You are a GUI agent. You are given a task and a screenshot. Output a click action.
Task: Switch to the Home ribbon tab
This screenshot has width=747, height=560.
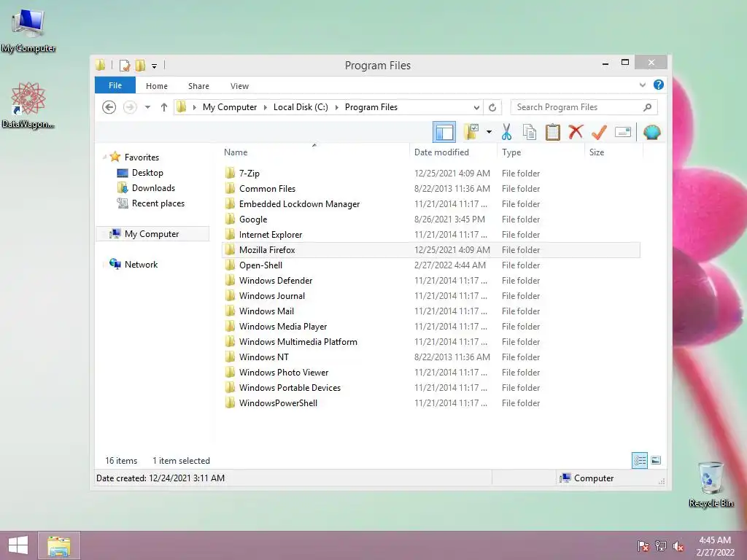(x=157, y=86)
